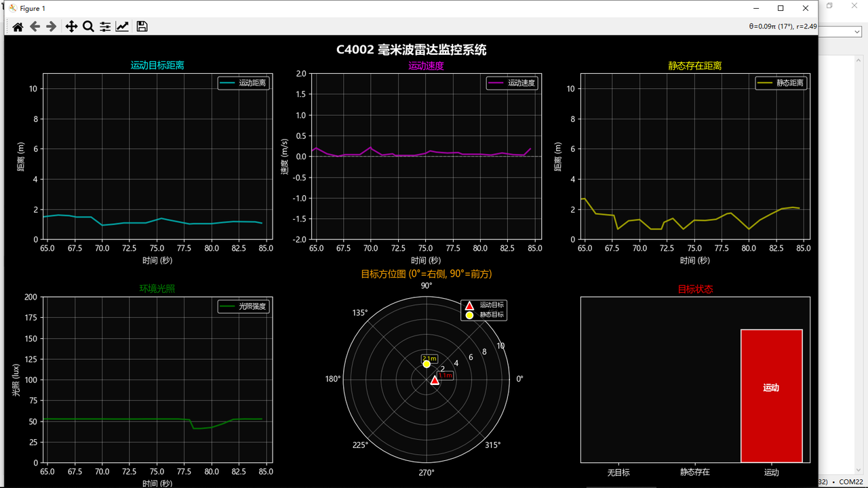This screenshot has height=488, width=868.
Task: Click the red 目标状态 chart title
Action: click(x=695, y=289)
